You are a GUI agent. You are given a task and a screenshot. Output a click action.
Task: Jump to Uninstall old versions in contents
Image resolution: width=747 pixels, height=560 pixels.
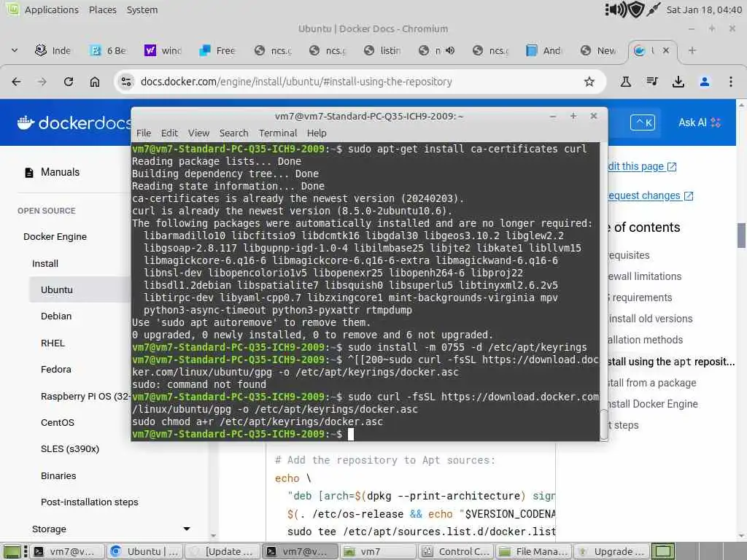[x=650, y=319]
